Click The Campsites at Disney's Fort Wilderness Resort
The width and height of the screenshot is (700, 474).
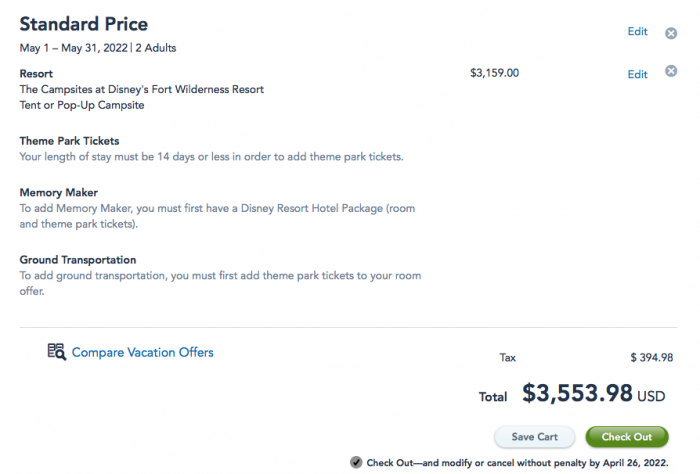[x=142, y=89]
